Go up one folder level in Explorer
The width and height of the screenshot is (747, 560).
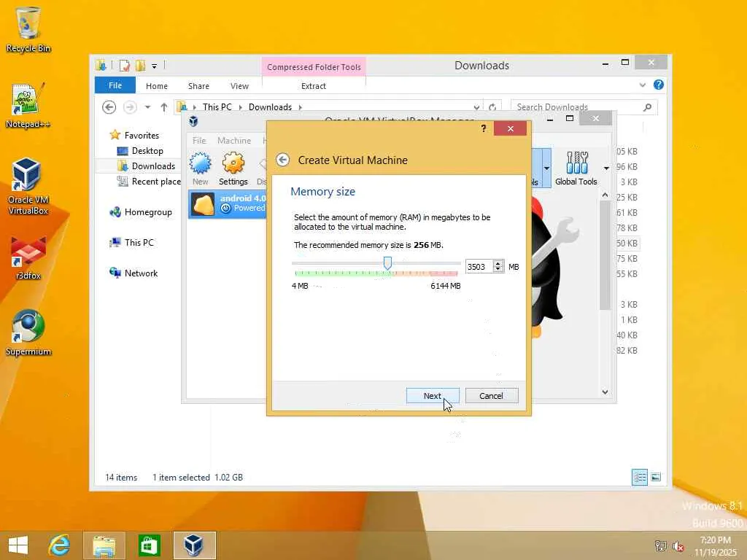click(164, 107)
